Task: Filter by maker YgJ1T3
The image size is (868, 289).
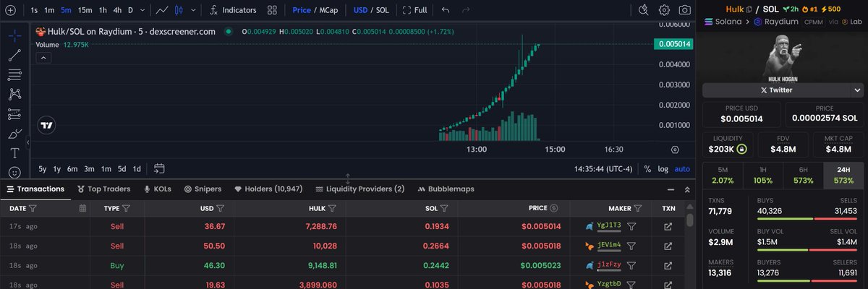Action: click(x=631, y=226)
